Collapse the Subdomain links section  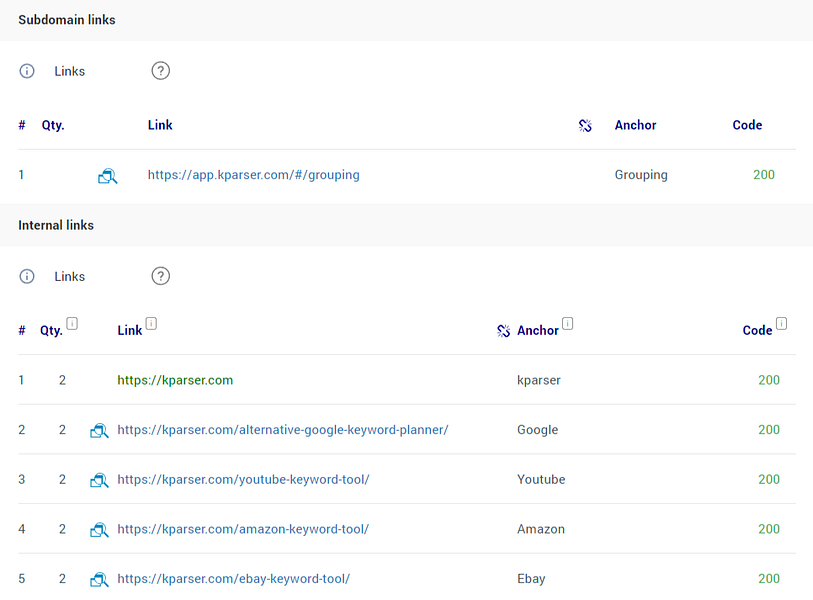pos(66,19)
